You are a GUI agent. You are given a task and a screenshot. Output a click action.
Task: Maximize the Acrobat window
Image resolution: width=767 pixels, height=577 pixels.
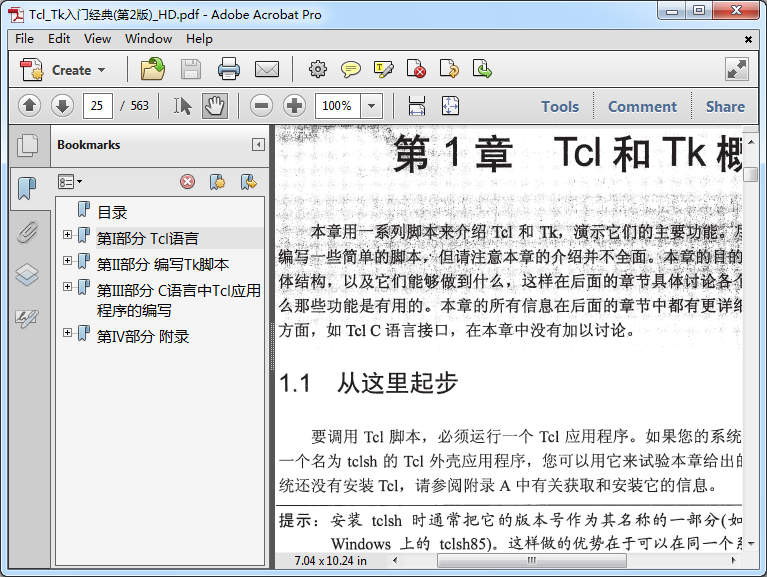699,10
